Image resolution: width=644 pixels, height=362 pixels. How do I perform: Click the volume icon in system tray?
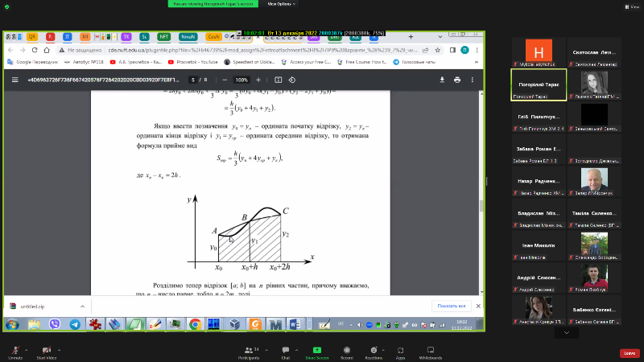pyautogui.click(x=360, y=325)
